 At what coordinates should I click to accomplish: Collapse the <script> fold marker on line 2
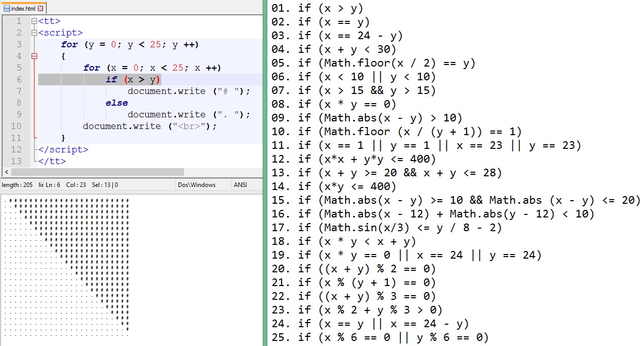click(x=34, y=33)
